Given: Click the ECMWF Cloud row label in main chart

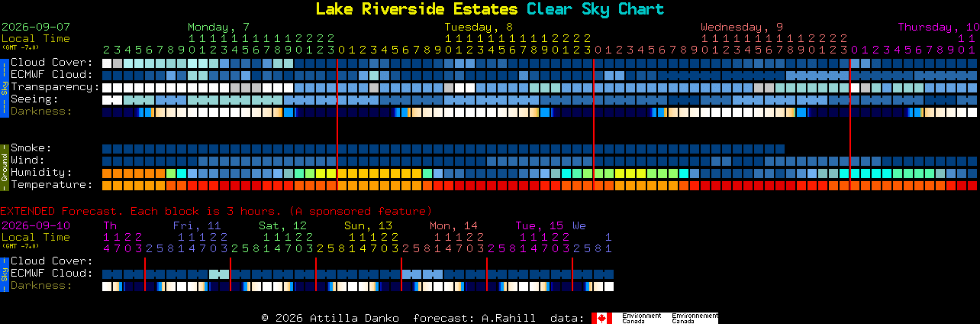Looking at the screenshot, I should tap(52, 75).
